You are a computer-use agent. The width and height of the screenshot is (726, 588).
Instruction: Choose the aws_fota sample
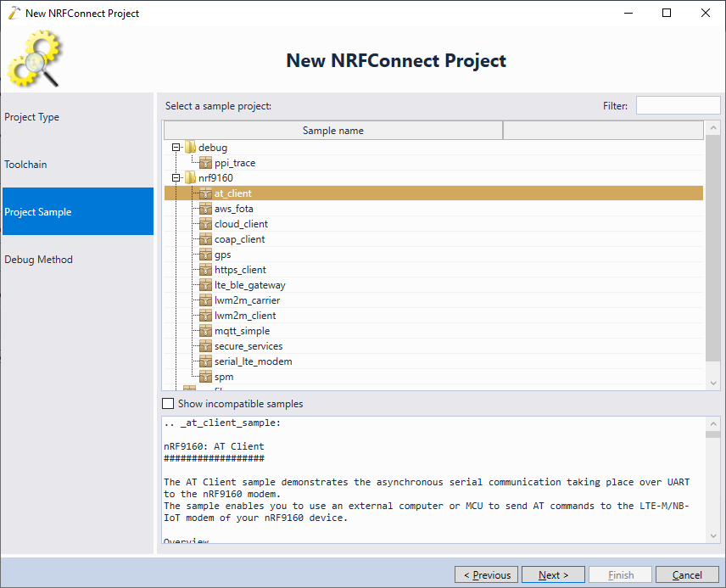coord(234,209)
